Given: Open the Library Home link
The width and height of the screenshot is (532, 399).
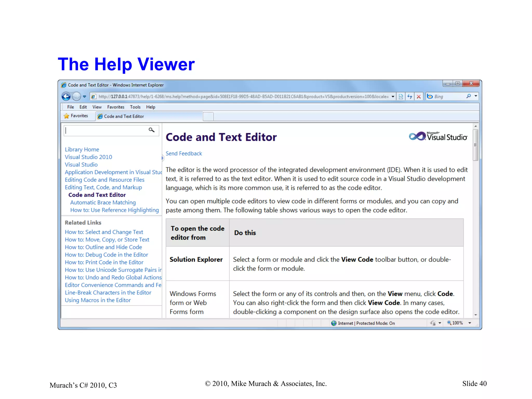Looking at the screenshot, I should (82, 150).
